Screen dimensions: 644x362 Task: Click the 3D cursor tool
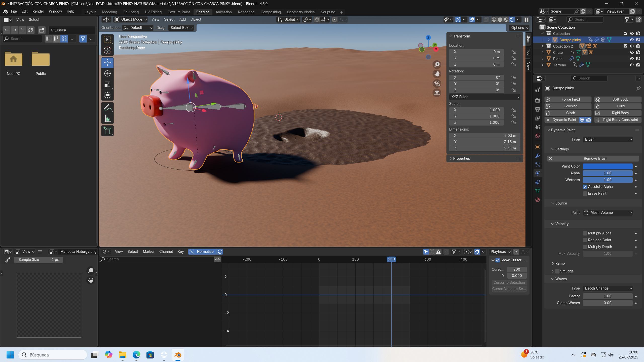(107, 51)
